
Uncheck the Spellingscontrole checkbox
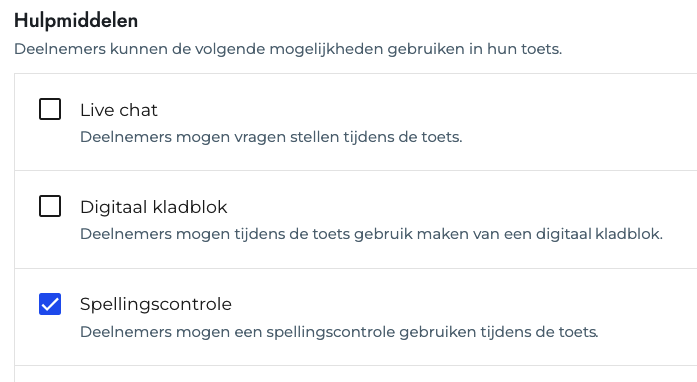point(50,304)
